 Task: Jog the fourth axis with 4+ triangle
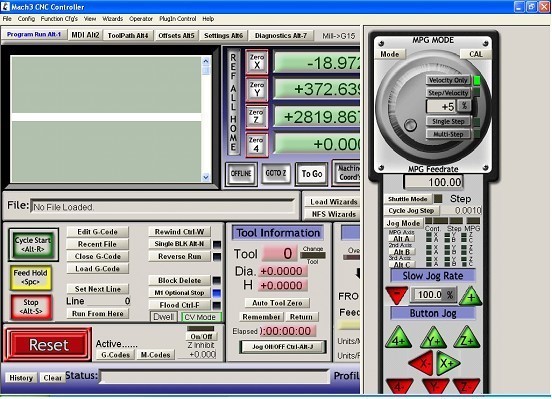pos(399,338)
